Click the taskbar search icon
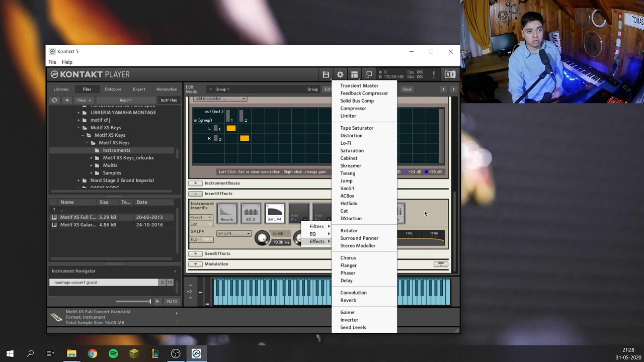The image size is (644, 362). [x=30, y=354]
